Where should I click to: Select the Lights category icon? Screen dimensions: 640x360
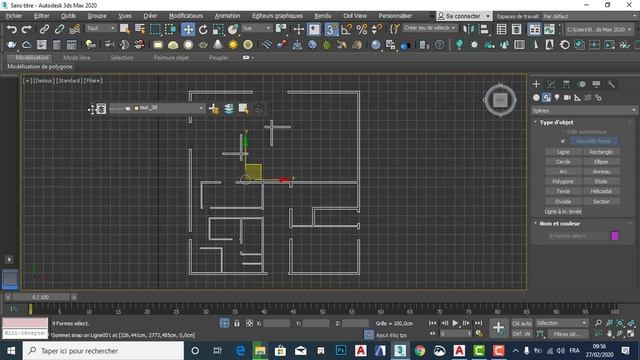tap(557, 97)
